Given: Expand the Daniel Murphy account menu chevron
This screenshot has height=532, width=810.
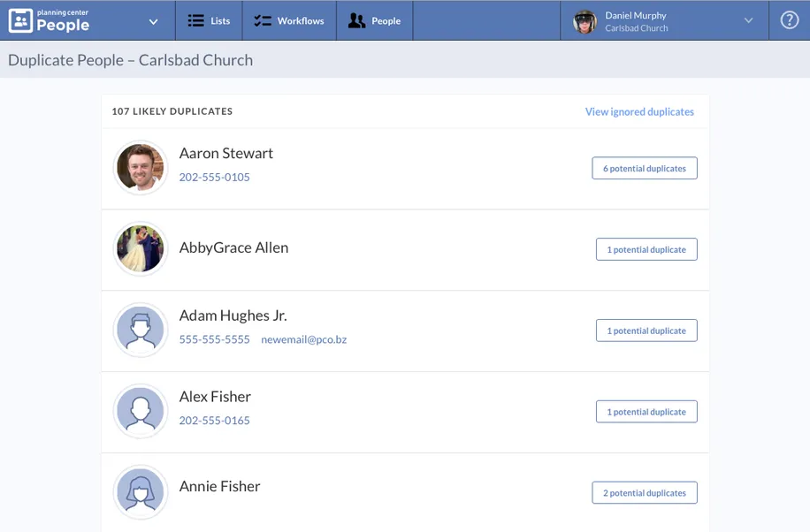Looking at the screenshot, I should pyautogui.click(x=748, y=21).
